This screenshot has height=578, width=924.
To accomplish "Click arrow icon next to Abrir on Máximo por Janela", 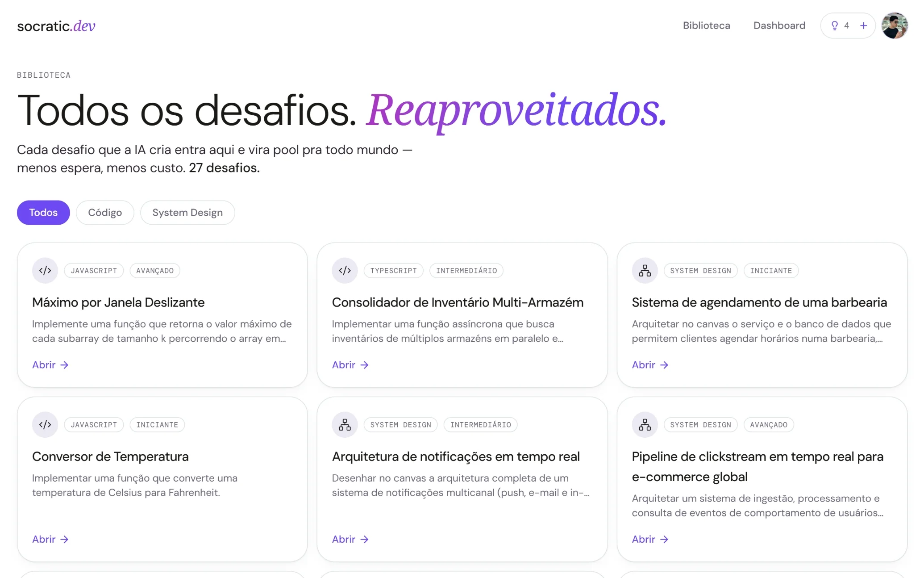I will coord(65,365).
